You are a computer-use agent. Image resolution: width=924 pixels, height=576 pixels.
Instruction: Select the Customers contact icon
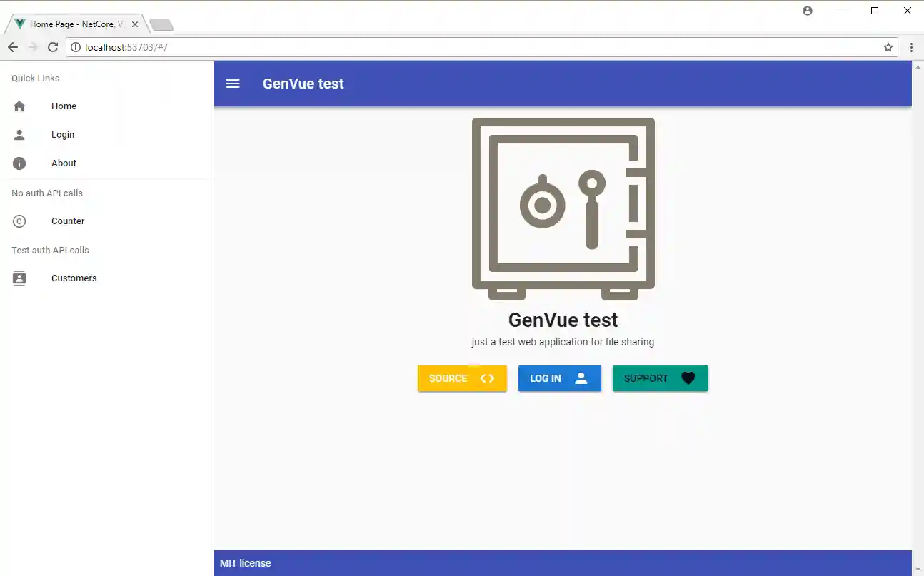(x=19, y=278)
